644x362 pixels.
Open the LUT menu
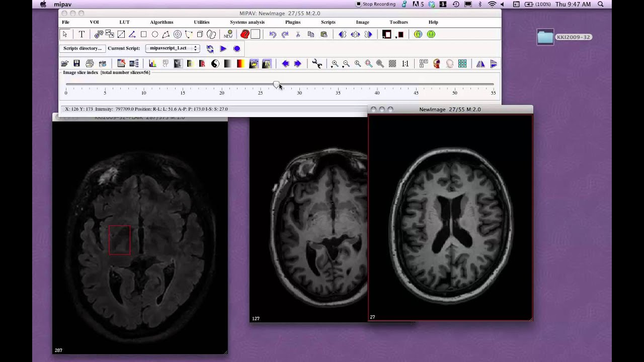coord(124,22)
